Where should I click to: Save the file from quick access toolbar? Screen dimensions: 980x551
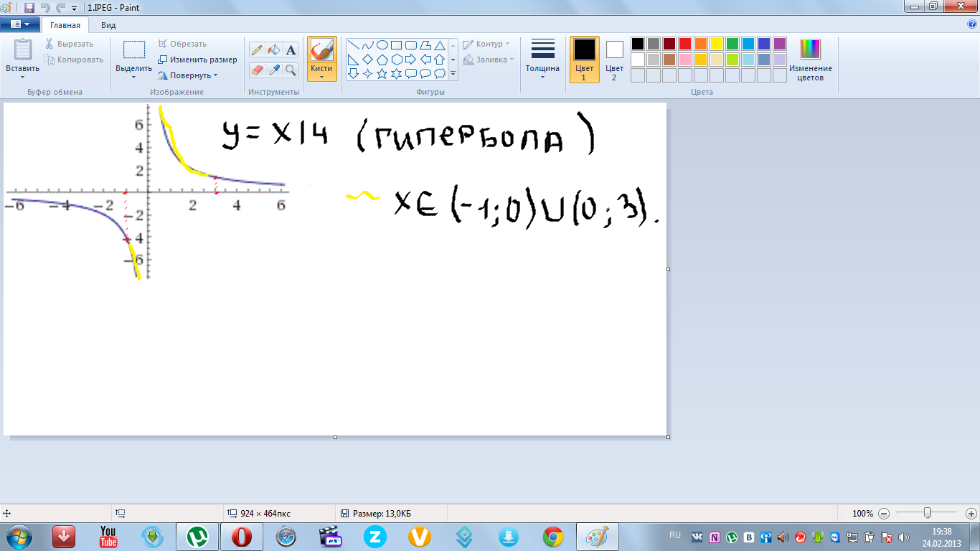[x=29, y=8]
